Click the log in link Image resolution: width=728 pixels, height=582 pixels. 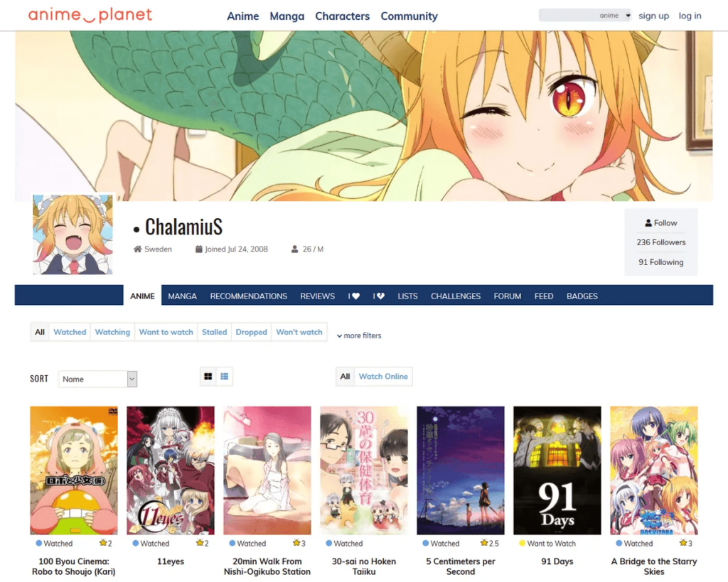[x=690, y=16]
